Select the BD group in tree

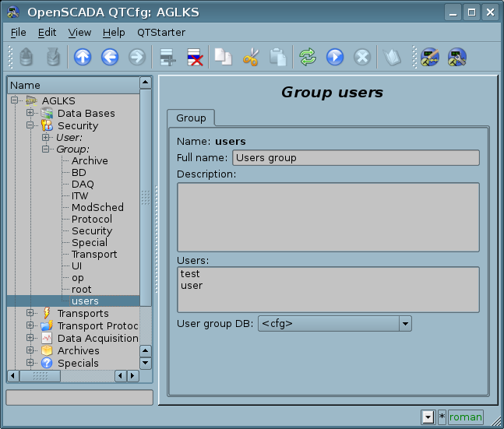[x=79, y=173]
